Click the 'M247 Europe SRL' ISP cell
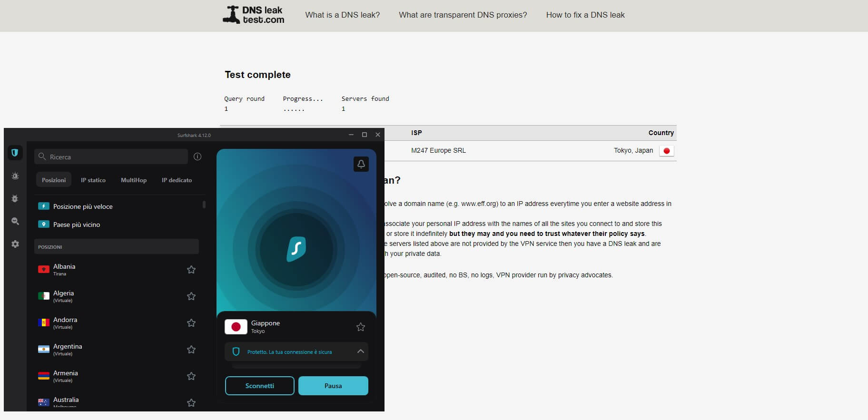The height and width of the screenshot is (420, 868). [x=438, y=150]
